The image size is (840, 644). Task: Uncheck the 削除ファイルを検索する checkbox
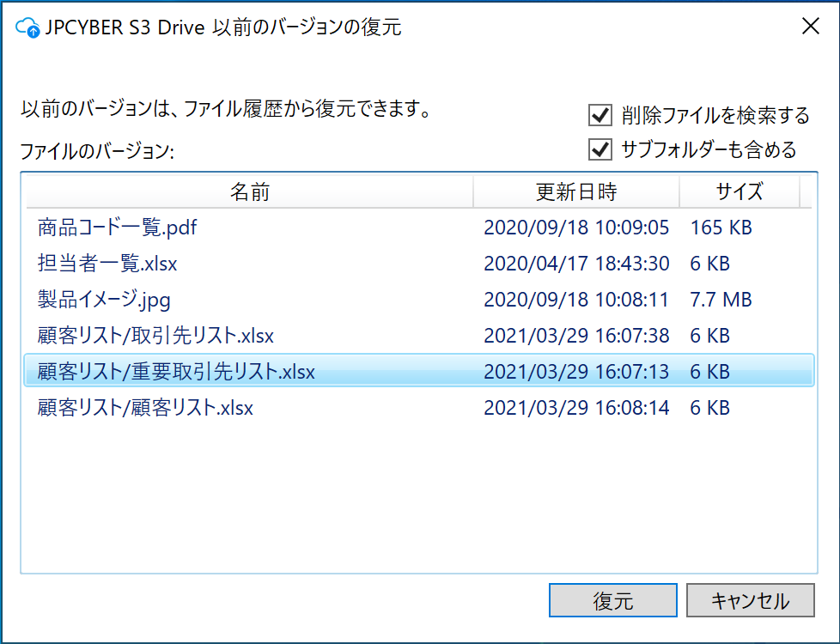click(600, 115)
